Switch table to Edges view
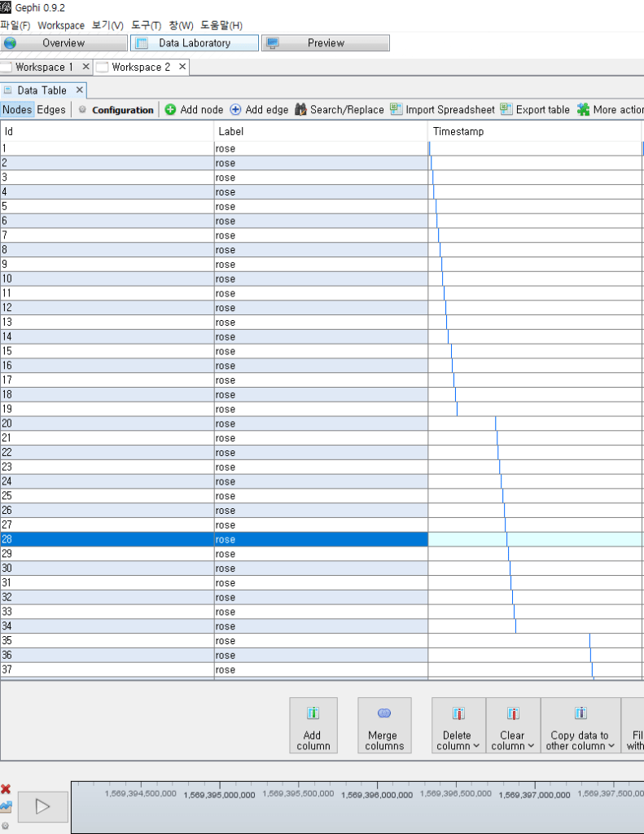 click(51, 110)
